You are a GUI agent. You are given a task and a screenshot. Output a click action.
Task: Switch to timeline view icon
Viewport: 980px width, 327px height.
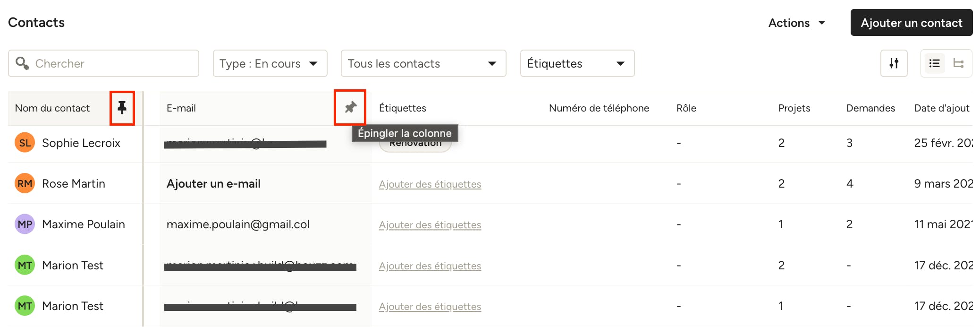[x=958, y=63]
